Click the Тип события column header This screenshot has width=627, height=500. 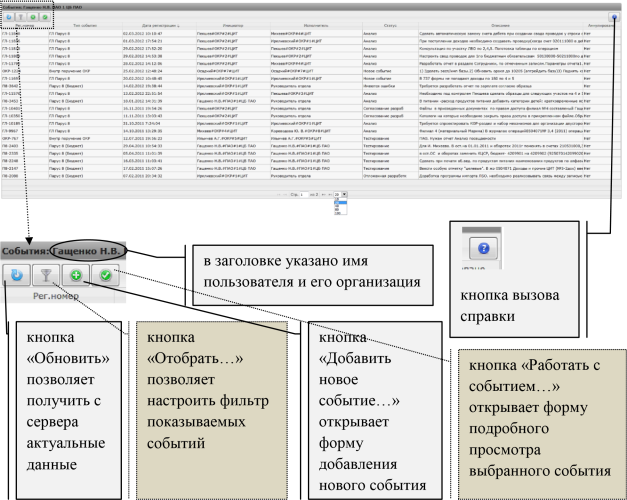point(85,26)
